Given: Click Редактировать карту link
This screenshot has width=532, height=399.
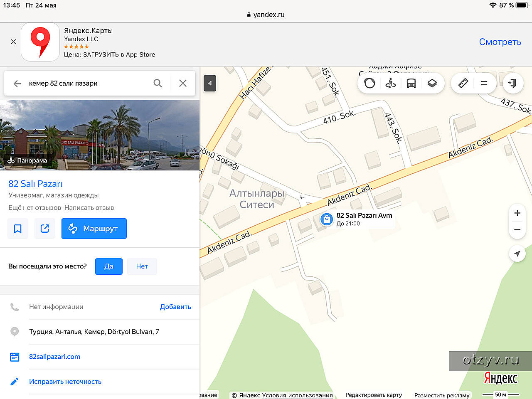Looking at the screenshot, I should pos(374,395).
